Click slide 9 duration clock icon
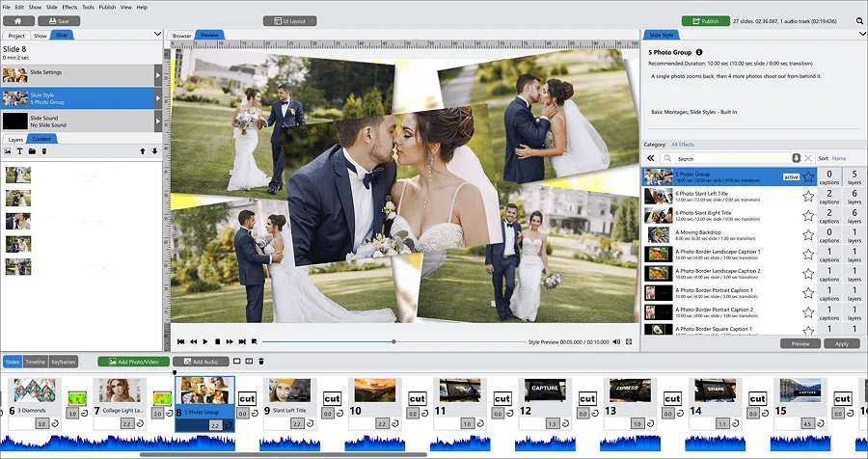Viewport: 868px width, 459px height. pyautogui.click(x=311, y=423)
